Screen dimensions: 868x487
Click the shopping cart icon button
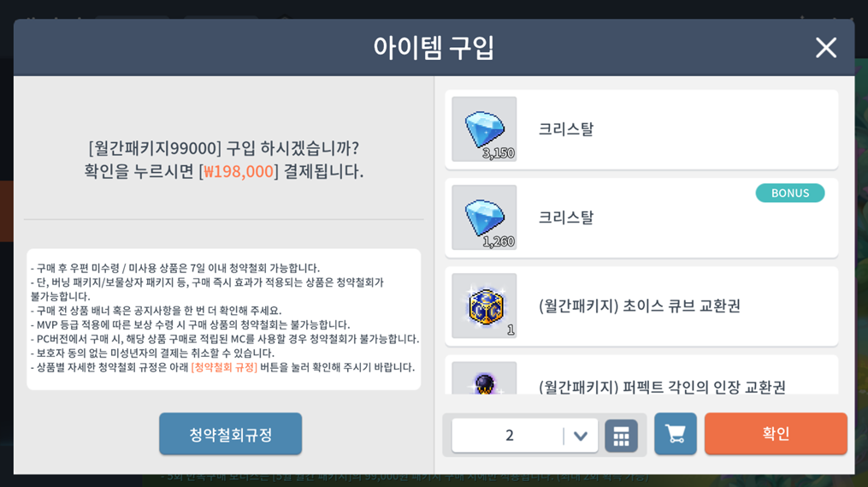click(x=676, y=434)
